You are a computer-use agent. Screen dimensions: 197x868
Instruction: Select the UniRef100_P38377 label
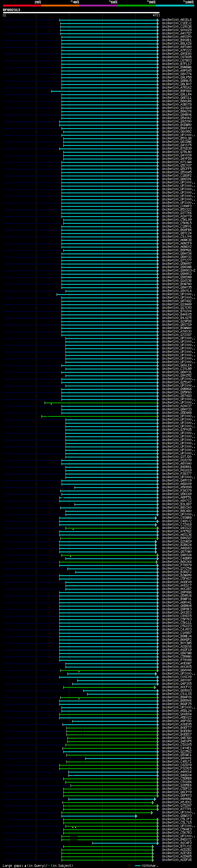pyautogui.click(x=176, y=474)
